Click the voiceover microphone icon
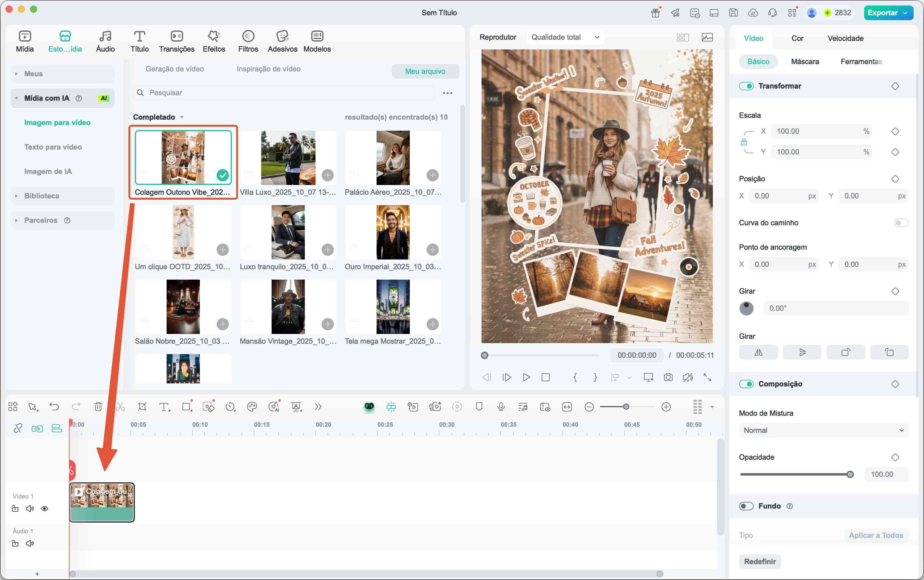924x580 pixels. point(501,407)
